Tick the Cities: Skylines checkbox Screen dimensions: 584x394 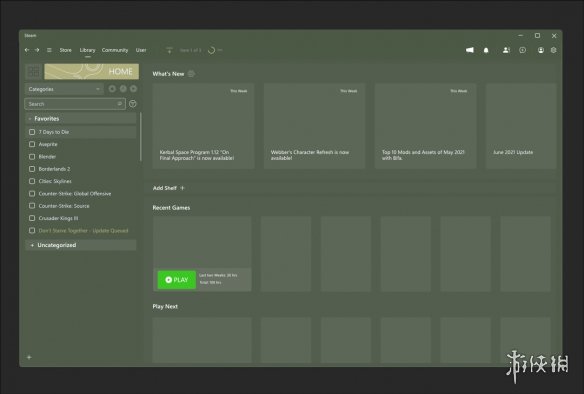(x=32, y=181)
